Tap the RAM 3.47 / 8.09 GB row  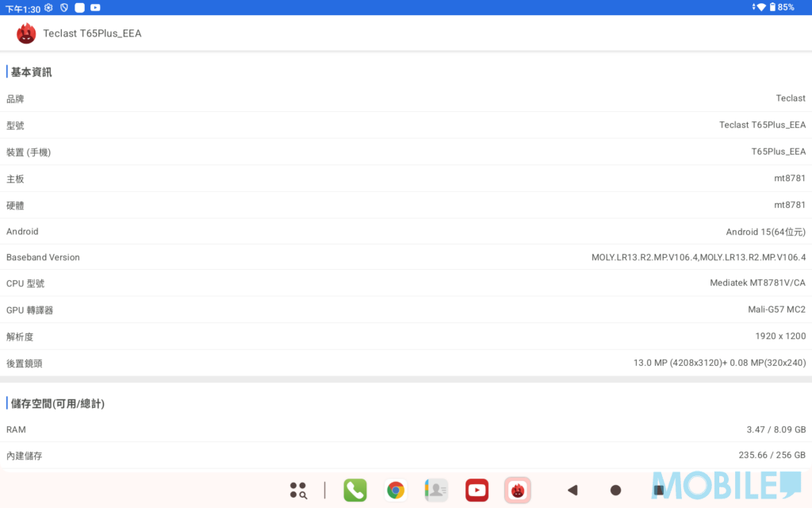tap(406, 429)
